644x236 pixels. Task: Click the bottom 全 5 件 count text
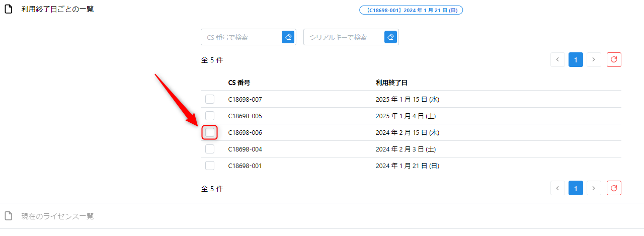tap(212, 189)
